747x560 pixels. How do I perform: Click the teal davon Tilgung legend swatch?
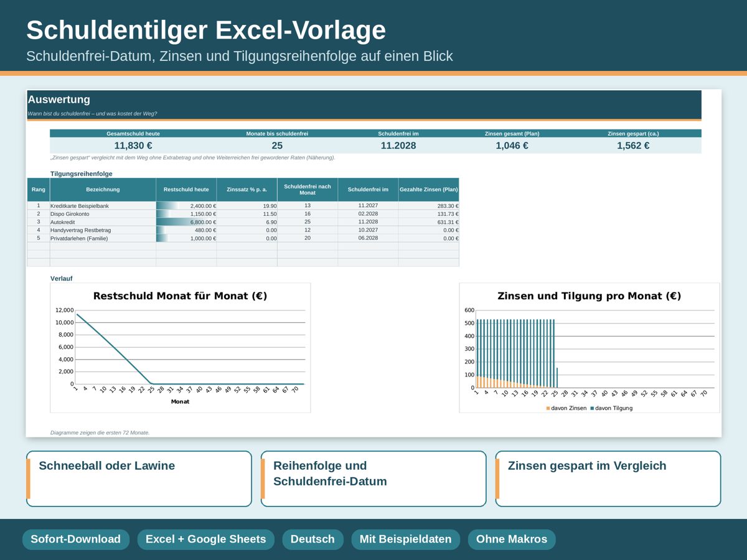pyautogui.click(x=591, y=408)
